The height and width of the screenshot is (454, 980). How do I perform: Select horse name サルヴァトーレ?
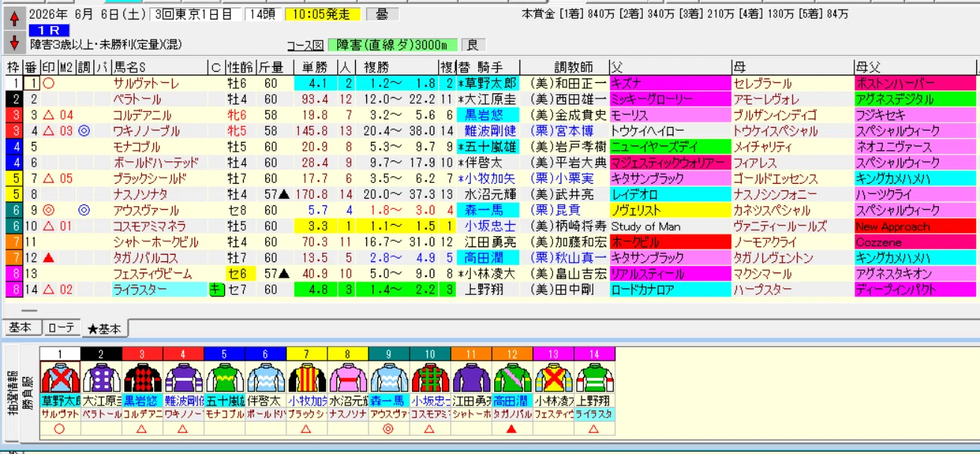click(148, 83)
